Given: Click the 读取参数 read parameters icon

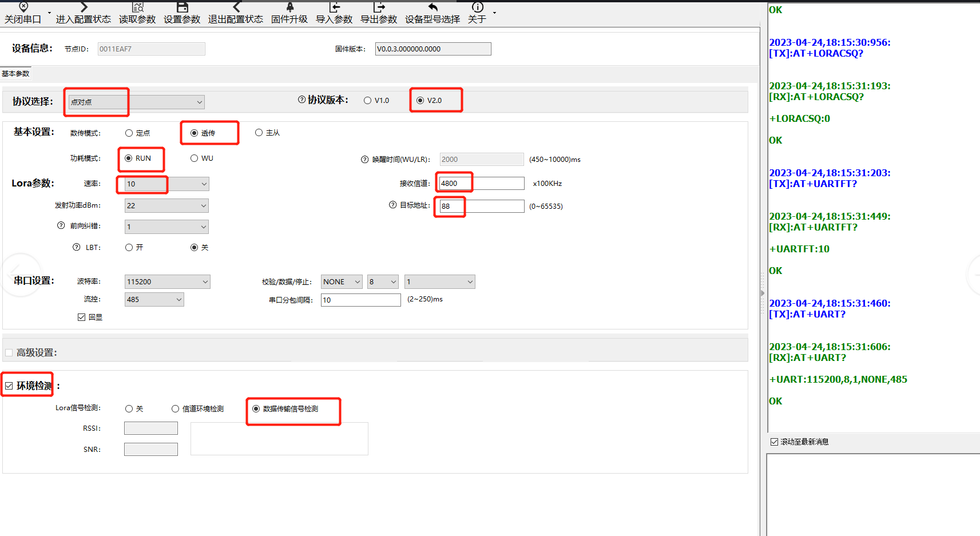Looking at the screenshot, I should pos(137,7).
